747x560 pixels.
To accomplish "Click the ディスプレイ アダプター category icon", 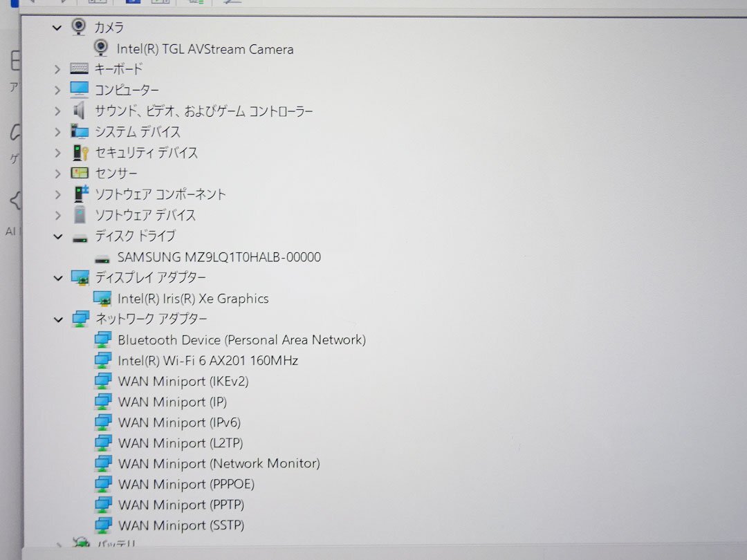I will [80, 277].
